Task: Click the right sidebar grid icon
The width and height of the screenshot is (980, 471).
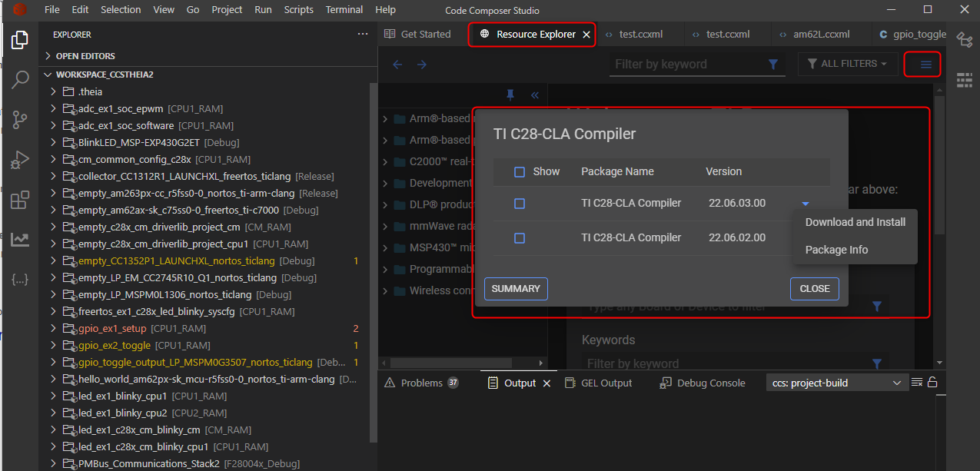Action: click(x=964, y=79)
